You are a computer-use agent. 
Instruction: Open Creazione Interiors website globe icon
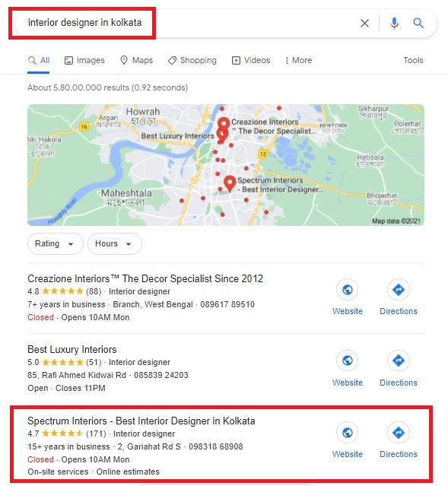348,290
